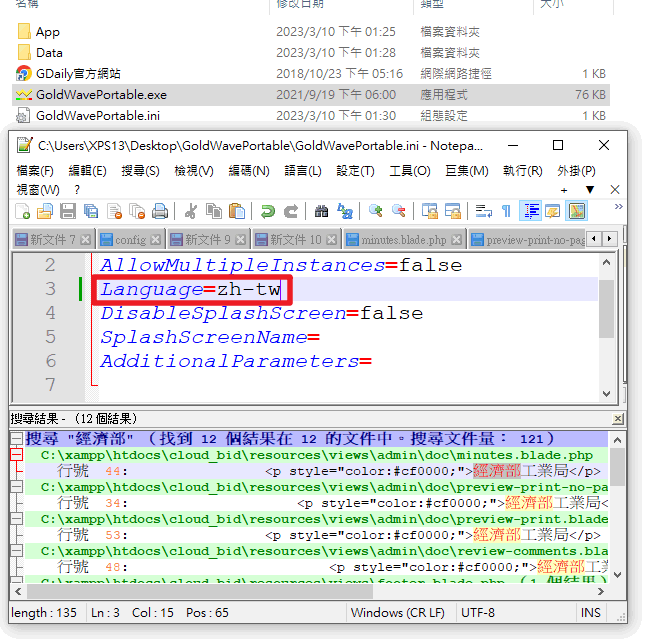Screen dimensions: 655x639
Task: Collapse the preview-print-no-pa result group
Action: 16,487
